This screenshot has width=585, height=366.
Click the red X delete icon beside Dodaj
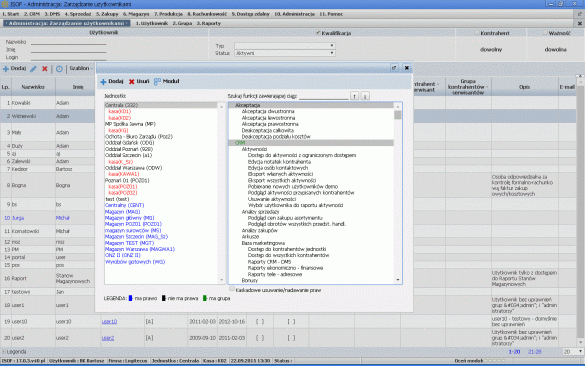click(x=45, y=69)
